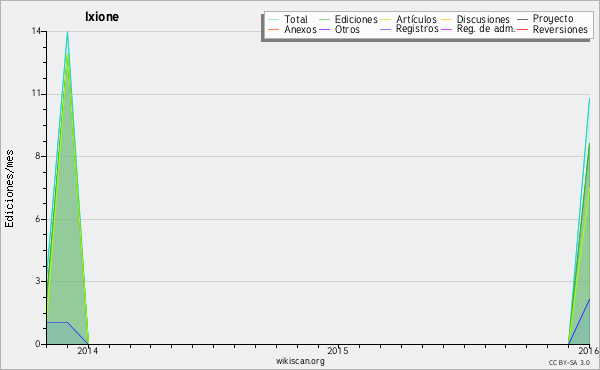Click the 11 y-axis value

coord(36,93)
